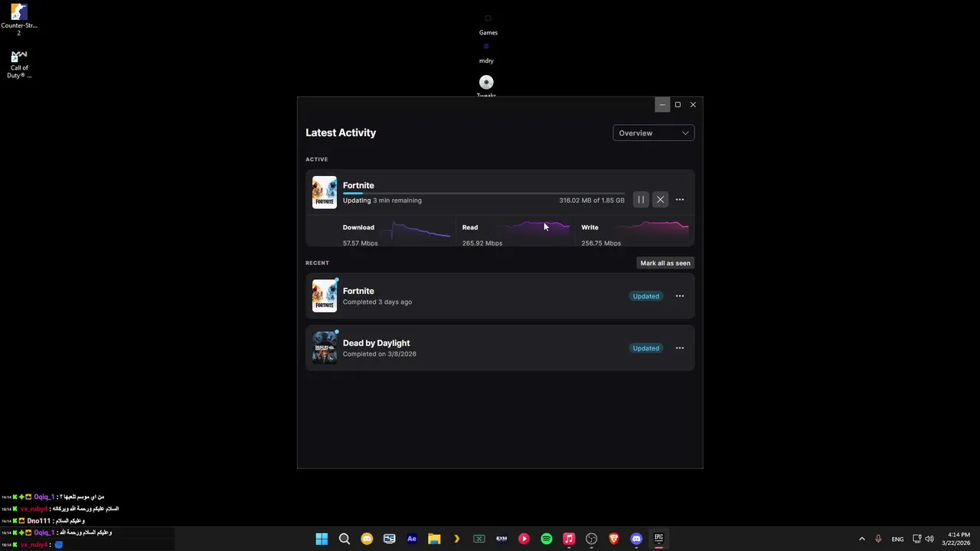Click '318.02 MB of 1.85 GB' text

[592, 201]
